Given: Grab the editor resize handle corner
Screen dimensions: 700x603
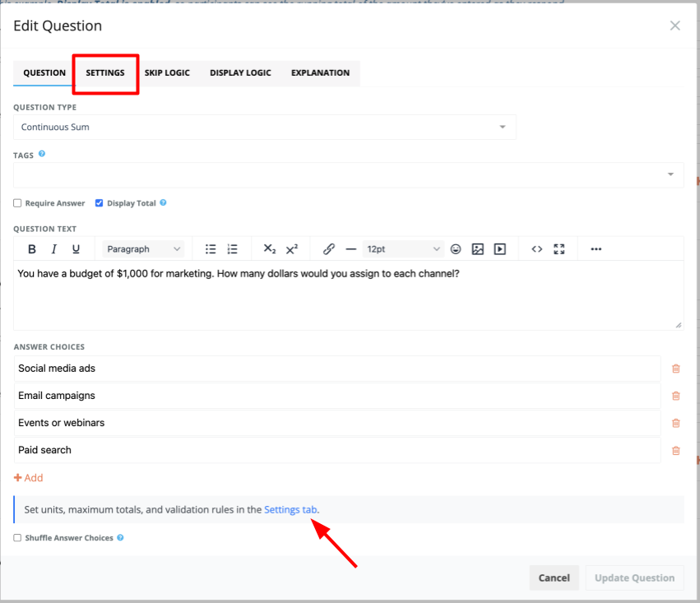Looking at the screenshot, I should [679, 325].
